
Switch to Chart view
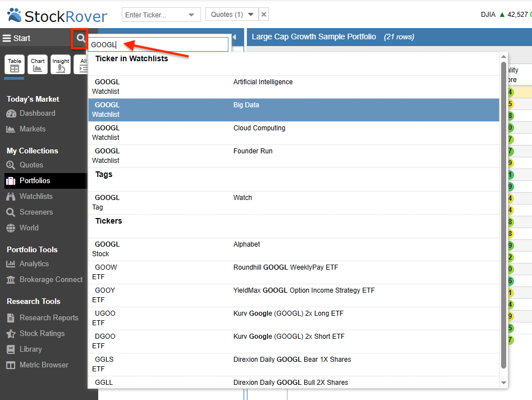[x=38, y=65]
